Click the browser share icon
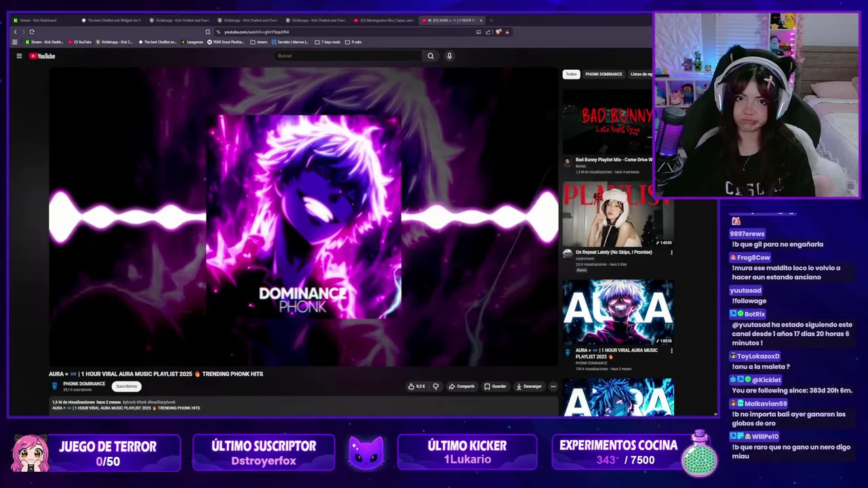 [x=488, y=32]
